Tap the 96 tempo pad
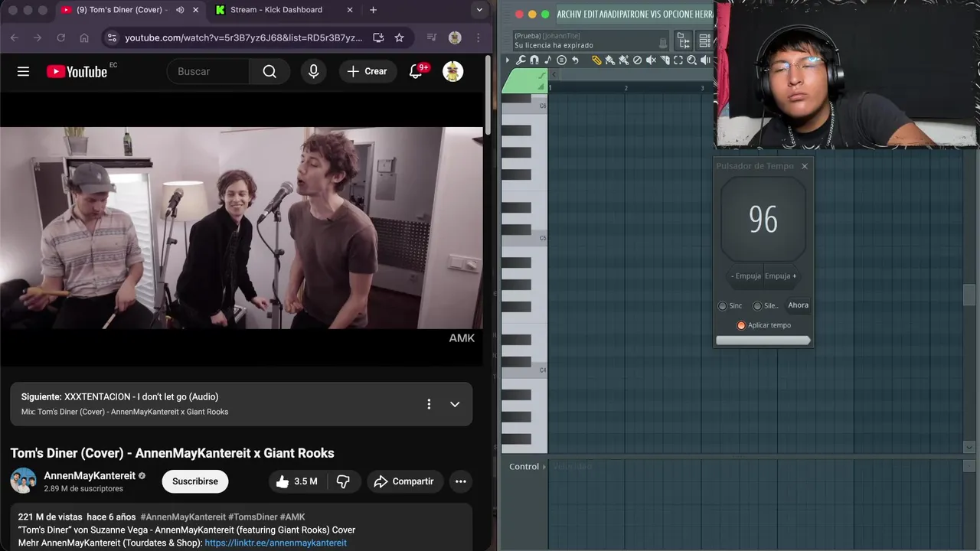 (x=763, y=220)
